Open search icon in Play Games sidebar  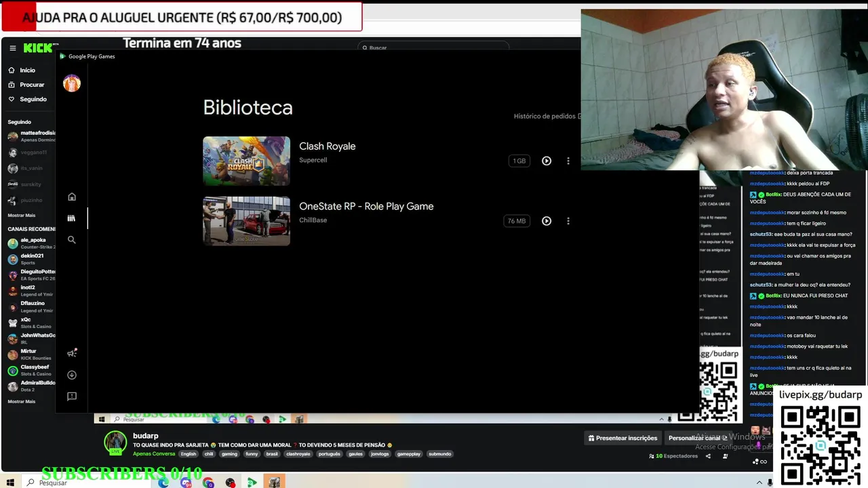point(72,240)
